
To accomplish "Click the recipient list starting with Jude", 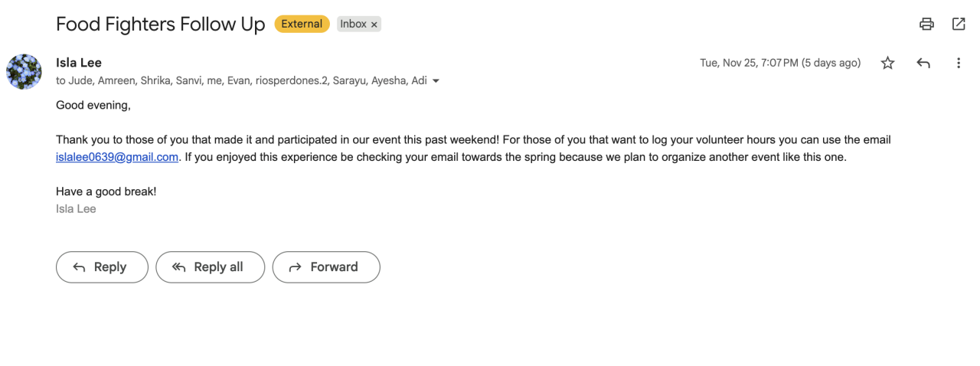I will pyautogui.click(x=241, y=80).
